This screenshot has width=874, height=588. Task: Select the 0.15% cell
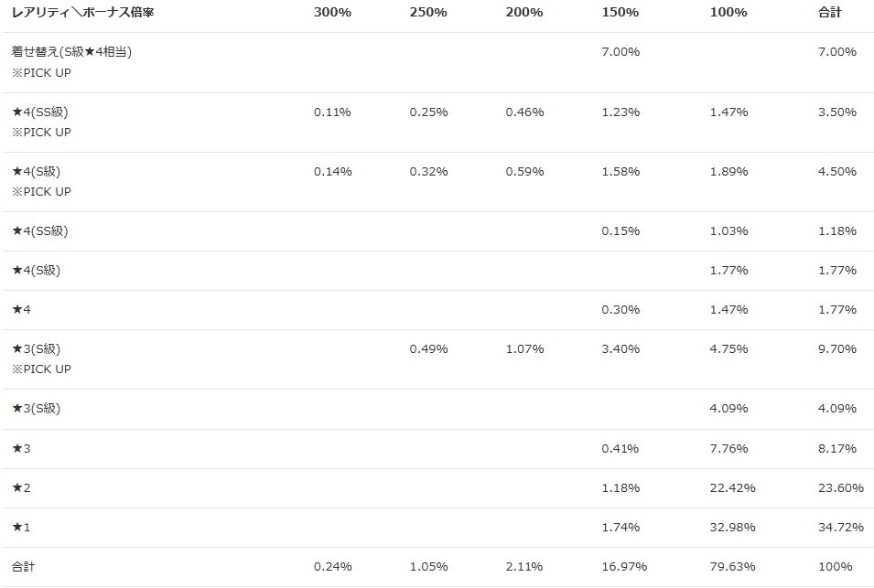[620, 231]
